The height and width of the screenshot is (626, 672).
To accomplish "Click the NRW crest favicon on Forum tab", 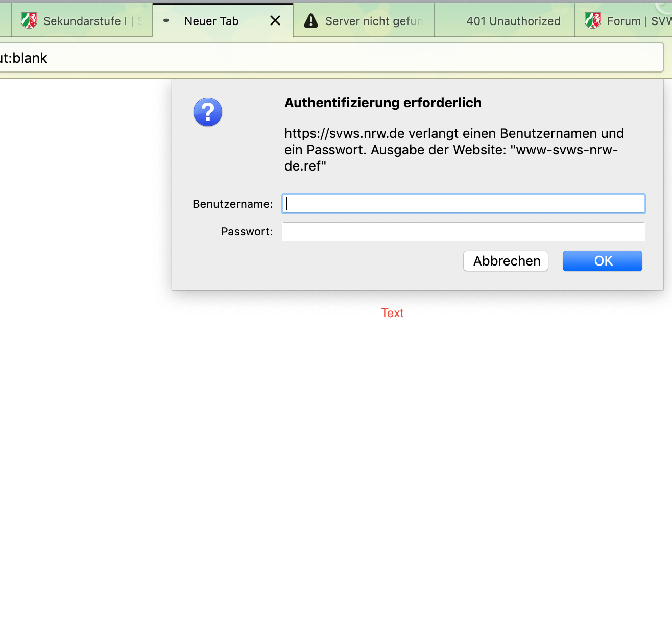I will pyautogui.click(x=593, y=21).
